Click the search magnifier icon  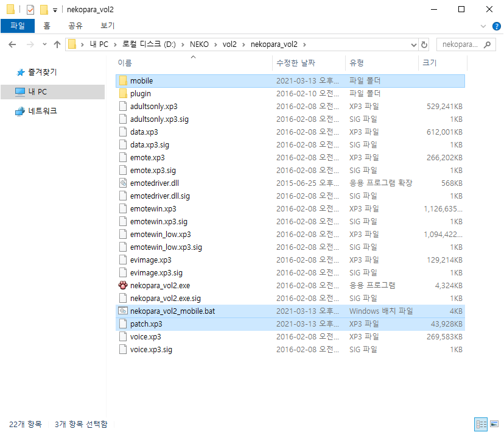[x=488, y=44]
